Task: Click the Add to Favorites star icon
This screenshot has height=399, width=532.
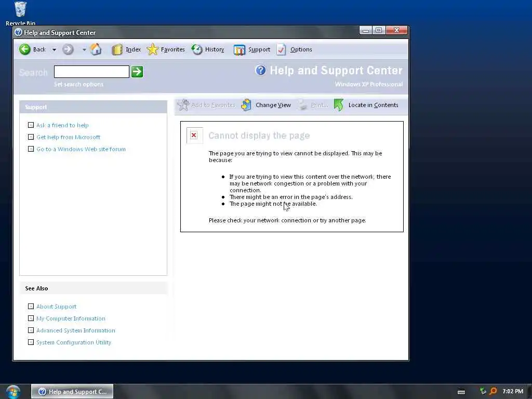Action: [183, 105]
